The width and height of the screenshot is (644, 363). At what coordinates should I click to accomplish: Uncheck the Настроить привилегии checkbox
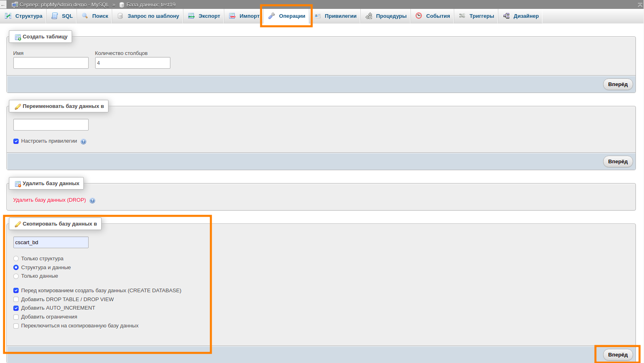pyautogui.click(x=16, y=141)
